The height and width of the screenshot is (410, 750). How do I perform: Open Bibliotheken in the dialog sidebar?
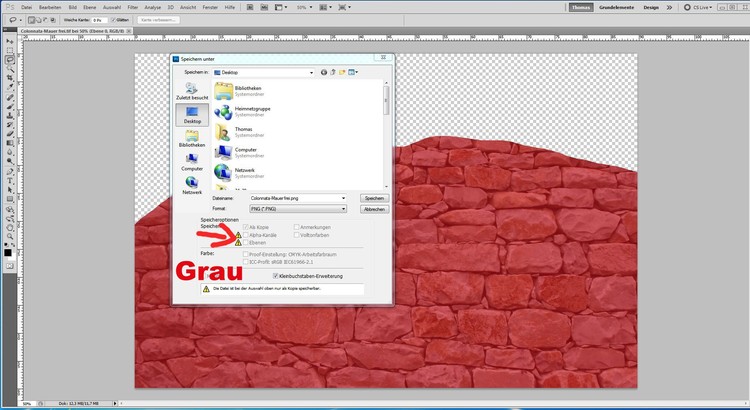[192, 138]
